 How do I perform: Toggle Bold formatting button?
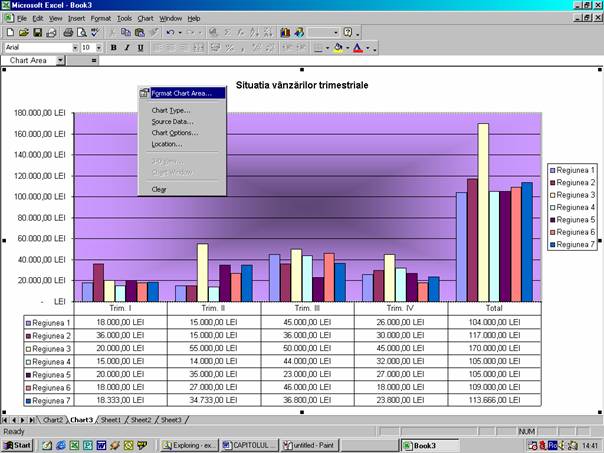(x=113, y=47)
